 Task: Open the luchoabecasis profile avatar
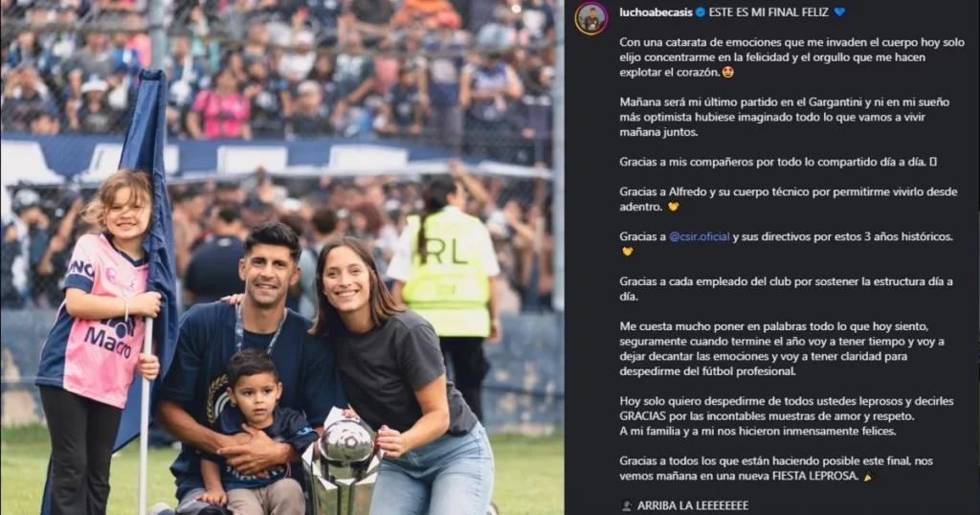tap(590, 19)
